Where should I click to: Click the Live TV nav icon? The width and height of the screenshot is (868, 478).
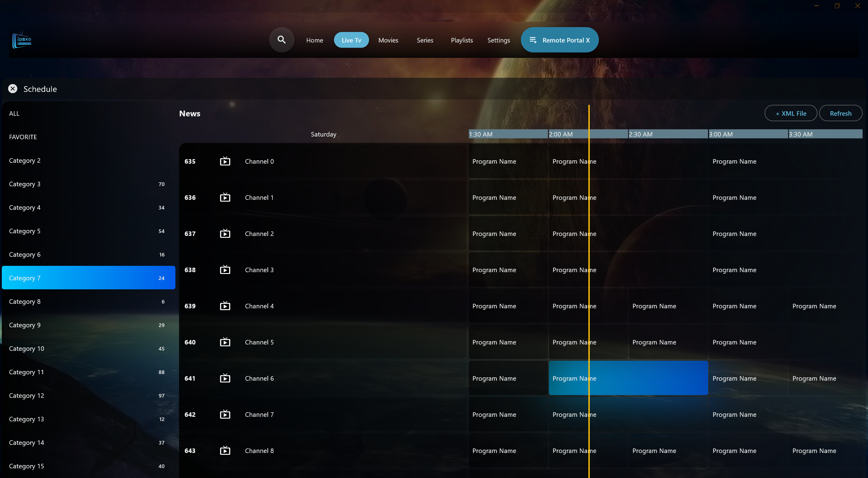[x=351, y=40]
